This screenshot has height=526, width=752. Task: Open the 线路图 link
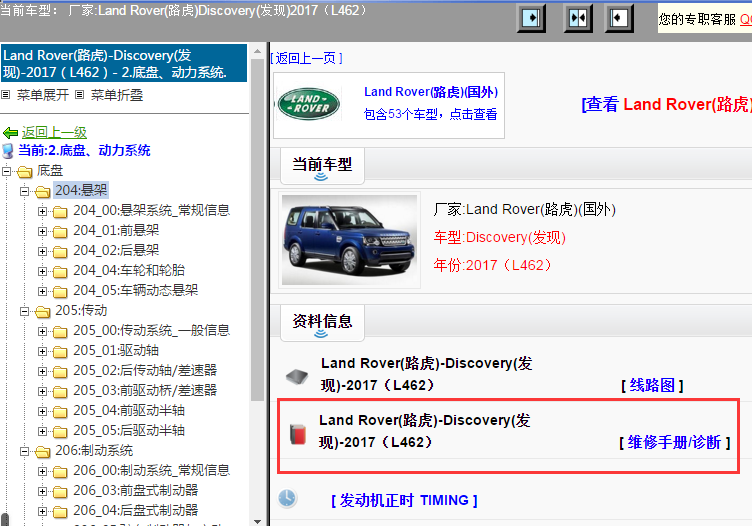[652, 385]
